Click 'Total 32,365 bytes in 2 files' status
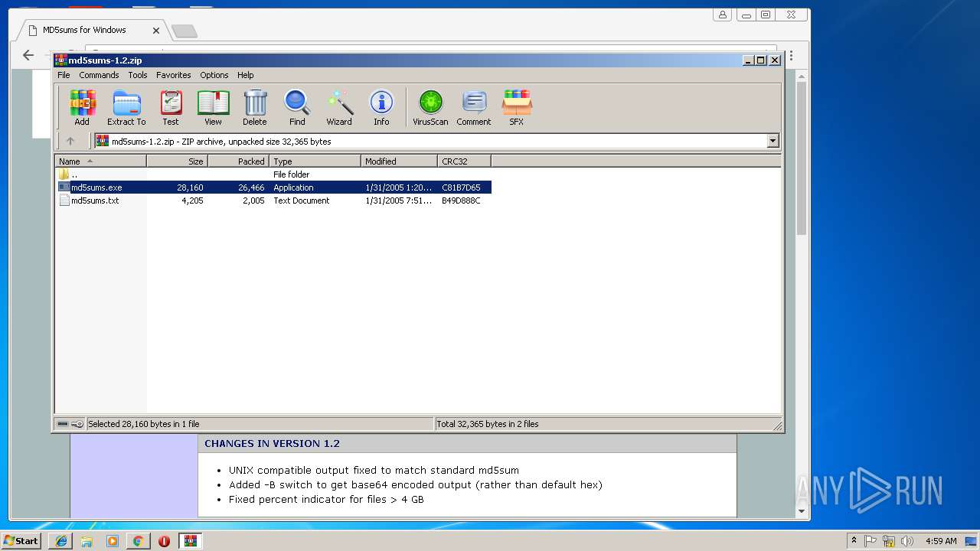This screenshot has height=551, width=980. (488, 424)
